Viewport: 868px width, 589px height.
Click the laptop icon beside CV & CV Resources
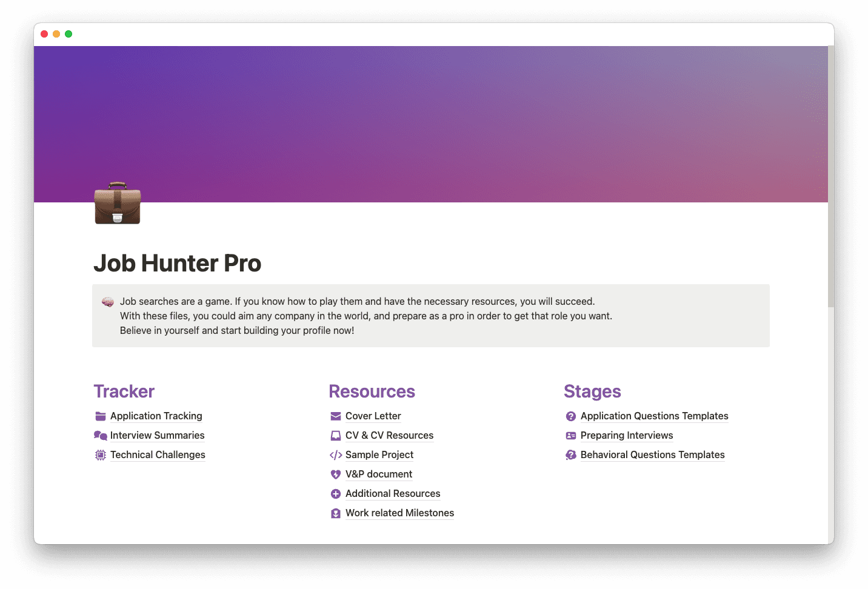[x=336, y=436]
